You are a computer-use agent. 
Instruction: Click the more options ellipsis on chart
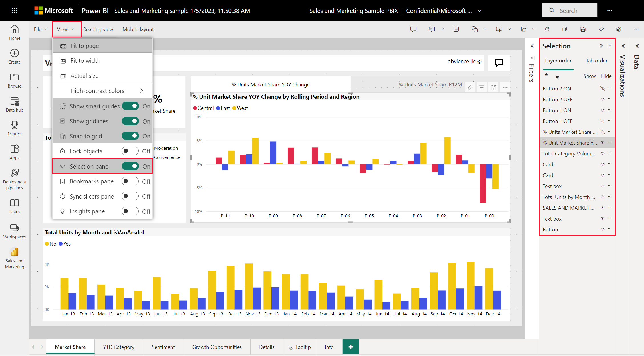pos(504,87)
